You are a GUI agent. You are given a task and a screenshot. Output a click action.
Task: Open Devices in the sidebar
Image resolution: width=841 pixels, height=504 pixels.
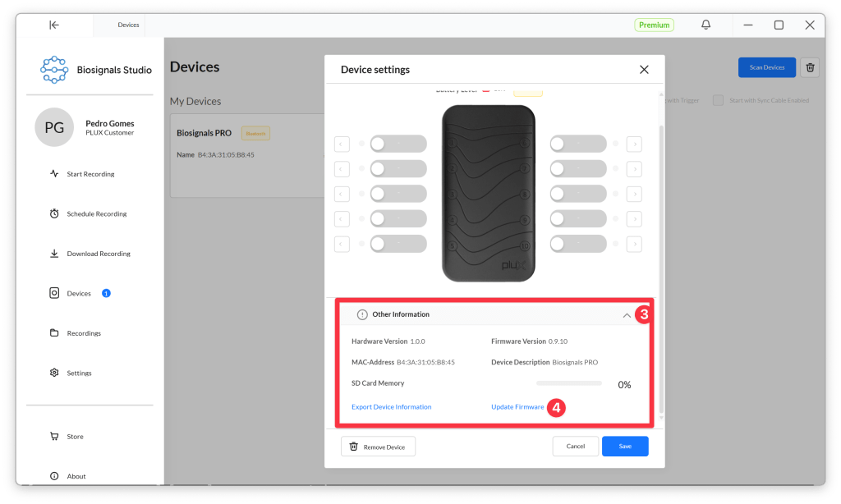pos(79,293)
